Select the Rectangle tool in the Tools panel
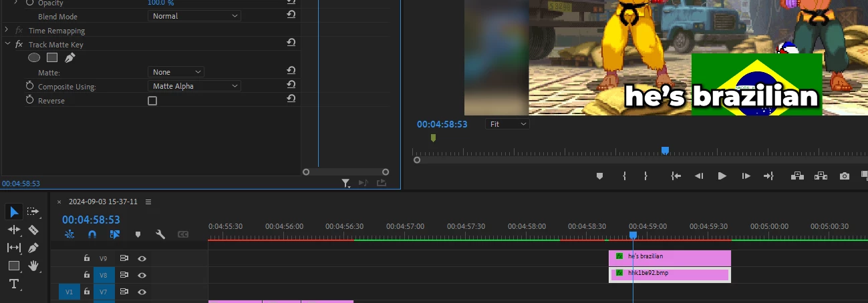This screenshot has height=303, width=868. pyautogui.click(x=13, y=266)
